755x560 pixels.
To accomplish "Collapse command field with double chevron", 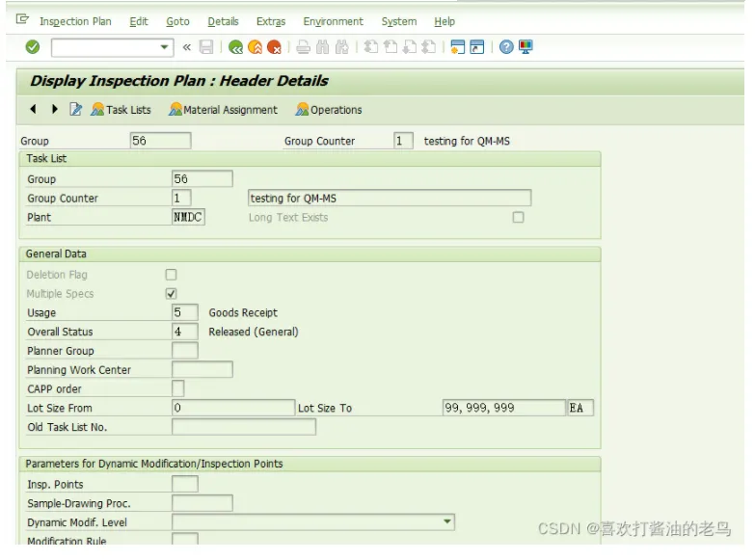I will click(x=187, y=47).
